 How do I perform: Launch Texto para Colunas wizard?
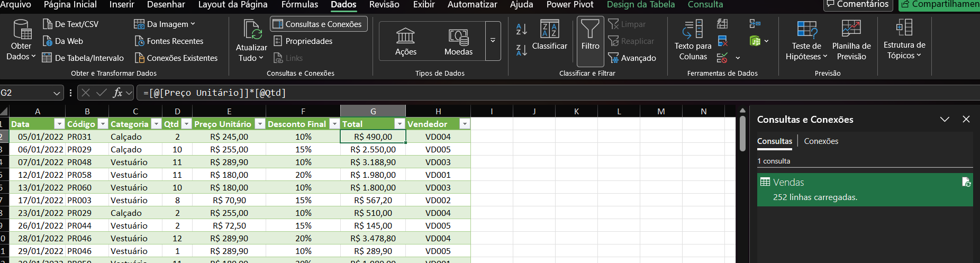click(693, 40)
